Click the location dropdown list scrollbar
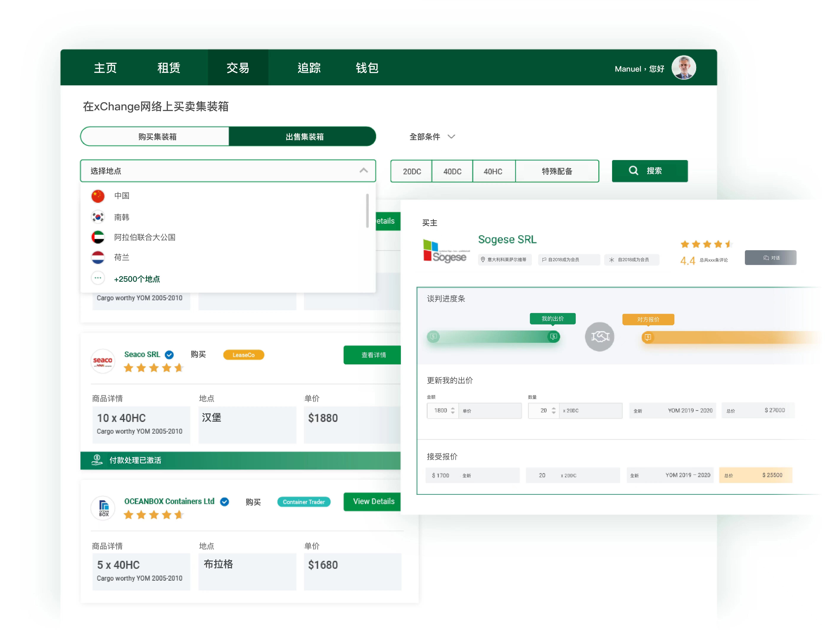The image size is (840, 630). pos(367,211)
